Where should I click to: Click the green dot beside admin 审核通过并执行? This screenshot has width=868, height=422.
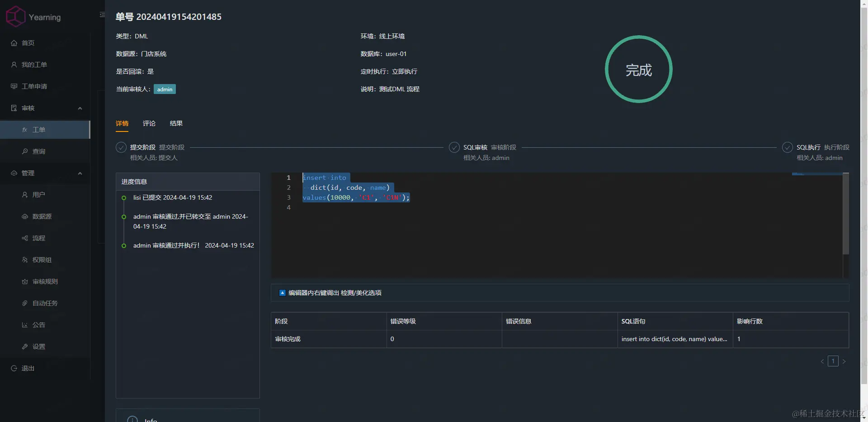[x=124, y=246]
